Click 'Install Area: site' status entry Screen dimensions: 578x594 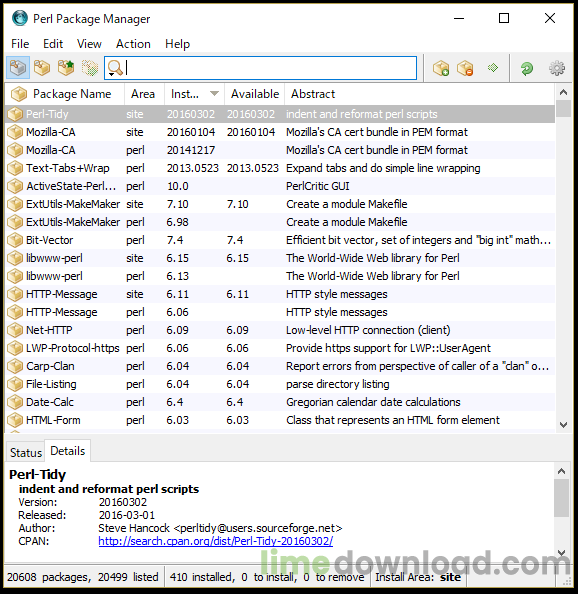(x=418, y=577)
